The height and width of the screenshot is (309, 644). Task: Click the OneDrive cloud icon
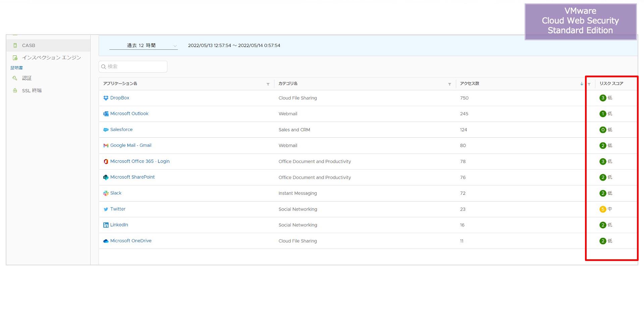tap(106, 240)
